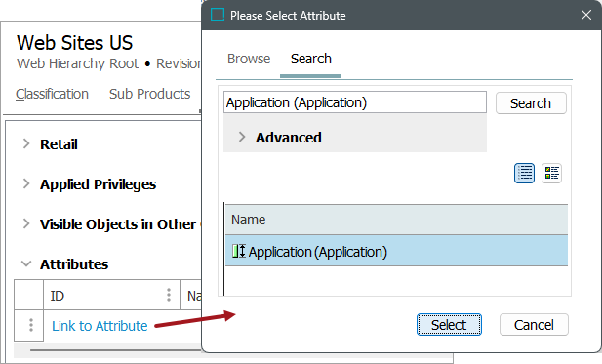602x364 pixels.
Task: Click the attribute search text field
Action: coord(355,102)
